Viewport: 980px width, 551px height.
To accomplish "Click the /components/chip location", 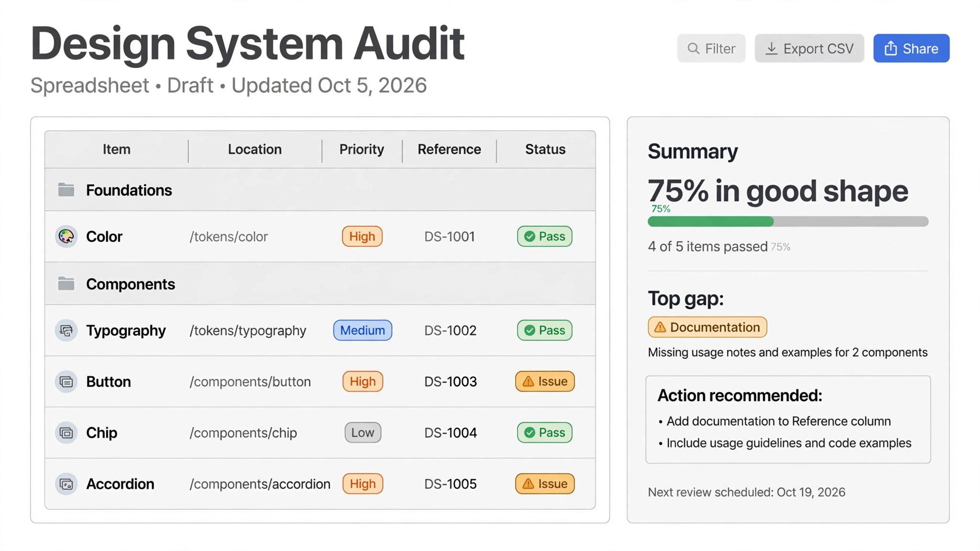I will tap(243, 433).
